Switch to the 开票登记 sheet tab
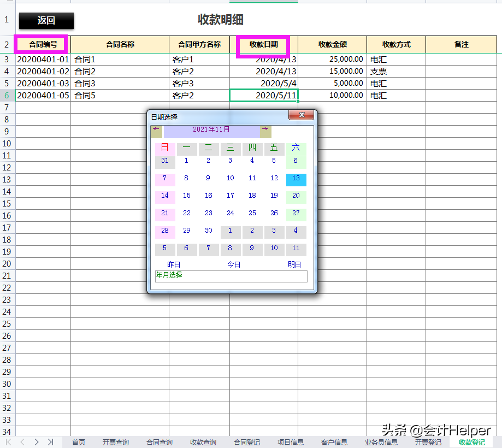 coord(428,442)
